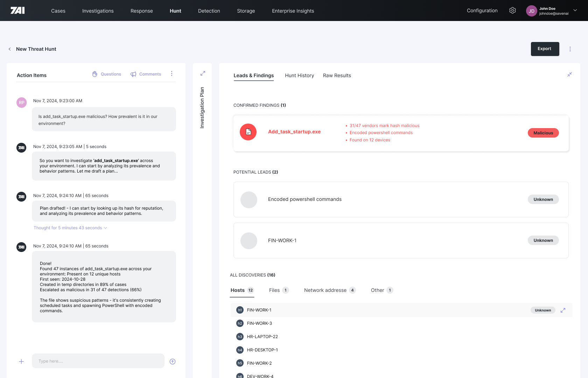Open Detection in the top navigation
This screenshot has height=378, width=588.
[x=209, y=11]
